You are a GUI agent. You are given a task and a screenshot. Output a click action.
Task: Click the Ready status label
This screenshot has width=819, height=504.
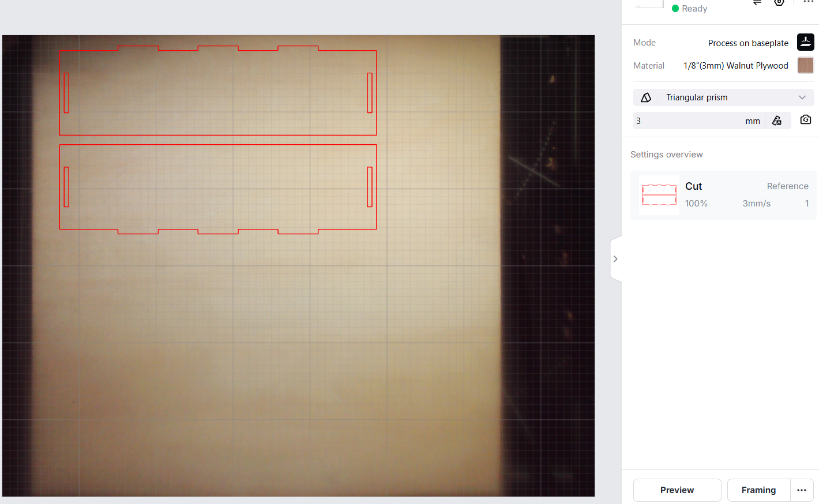pyautogui.click(x=694, y=9)
